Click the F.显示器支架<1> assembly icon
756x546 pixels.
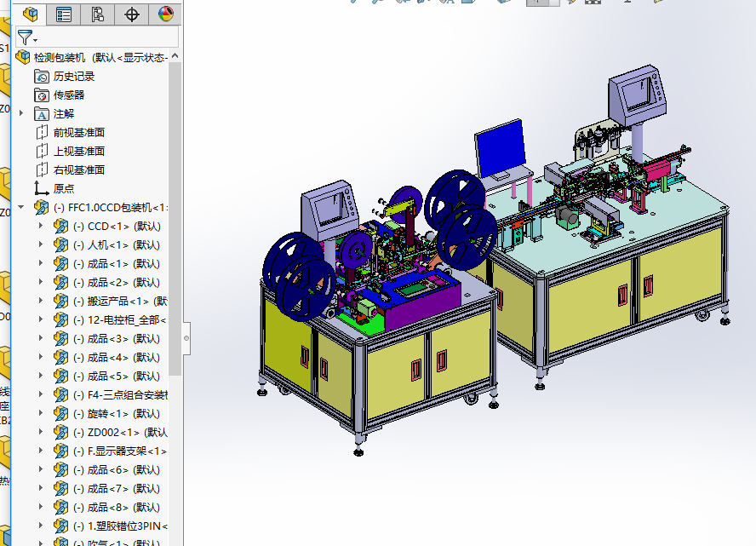pos(60,451)
